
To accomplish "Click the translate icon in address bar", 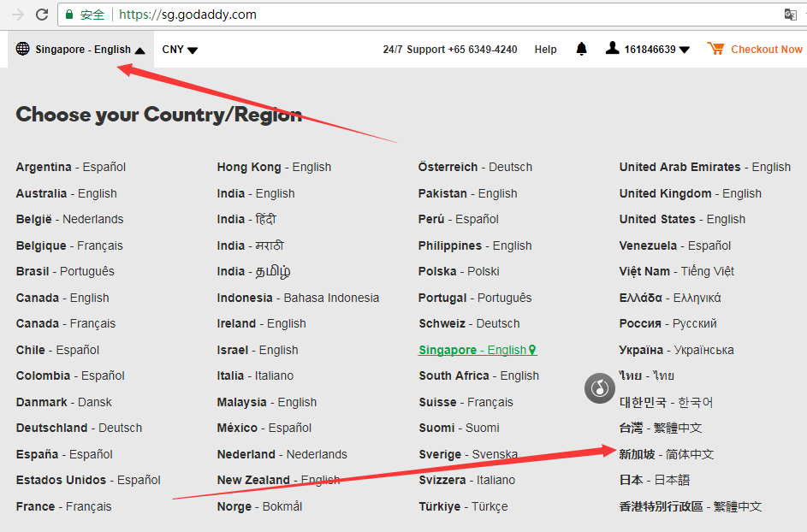I will 791,15.
